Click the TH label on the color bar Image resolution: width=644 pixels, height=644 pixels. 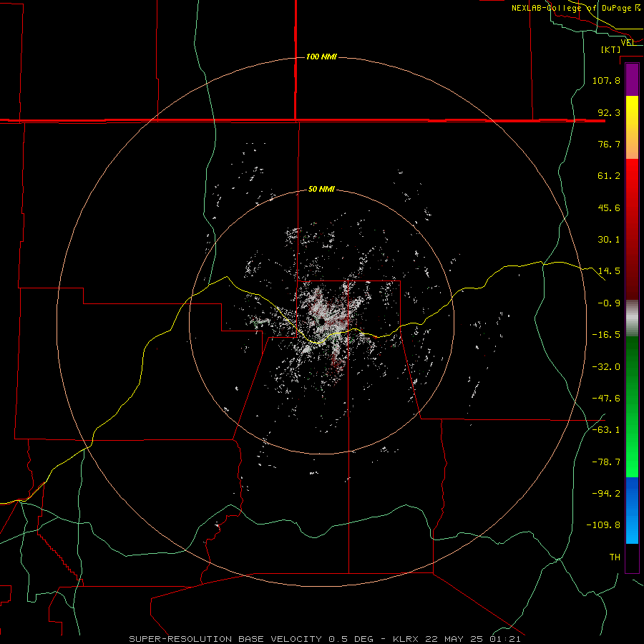615,557
